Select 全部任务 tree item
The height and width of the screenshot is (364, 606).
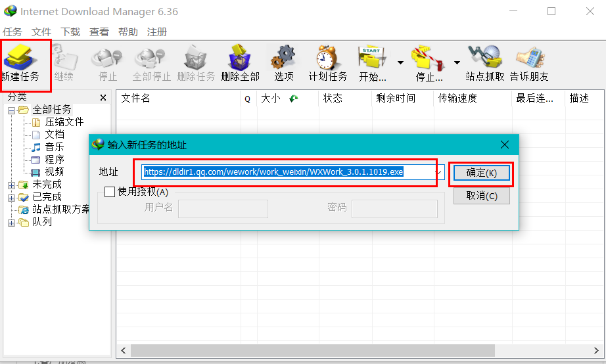click(x=52, y=110)
